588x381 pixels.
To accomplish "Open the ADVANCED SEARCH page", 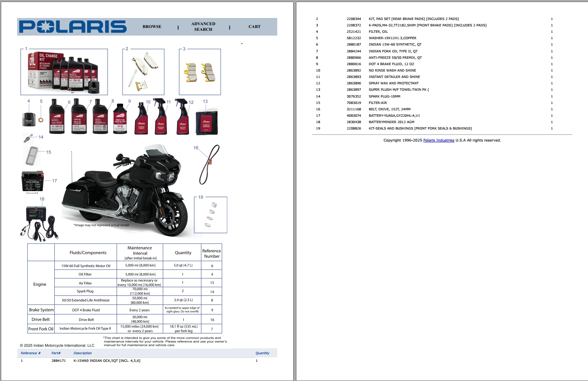I will (203, 27).
